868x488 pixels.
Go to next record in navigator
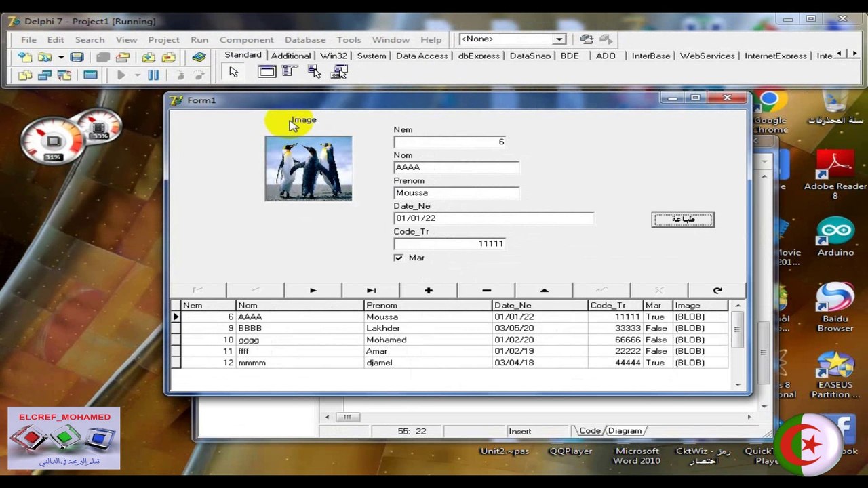point(313,291)
